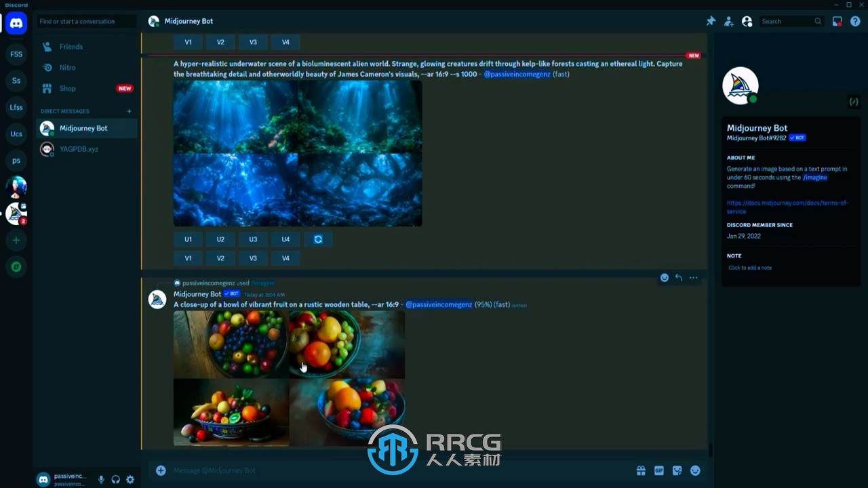Click Midjourney Bot profile avatar in panel

741,85
